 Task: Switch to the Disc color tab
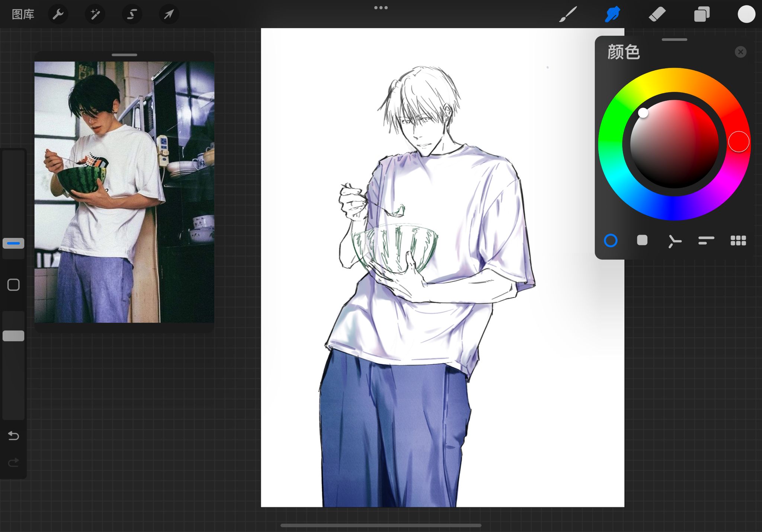pos(611,241)
